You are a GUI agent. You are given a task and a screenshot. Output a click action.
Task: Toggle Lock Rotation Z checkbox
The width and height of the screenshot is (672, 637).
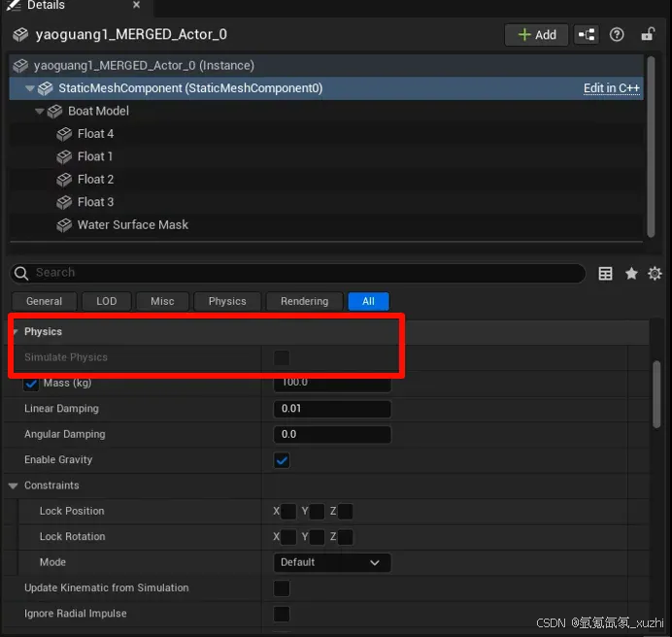coord(346,537)
